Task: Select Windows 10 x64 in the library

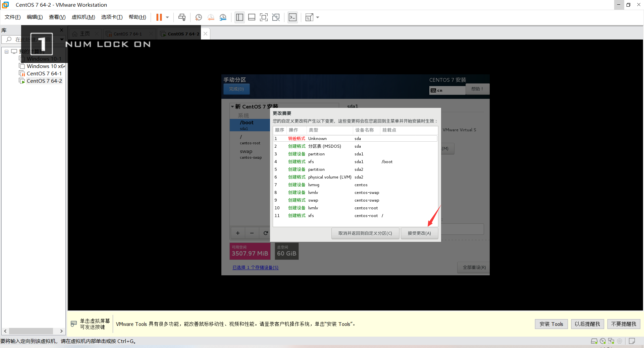Action: [x=43, y=66]
